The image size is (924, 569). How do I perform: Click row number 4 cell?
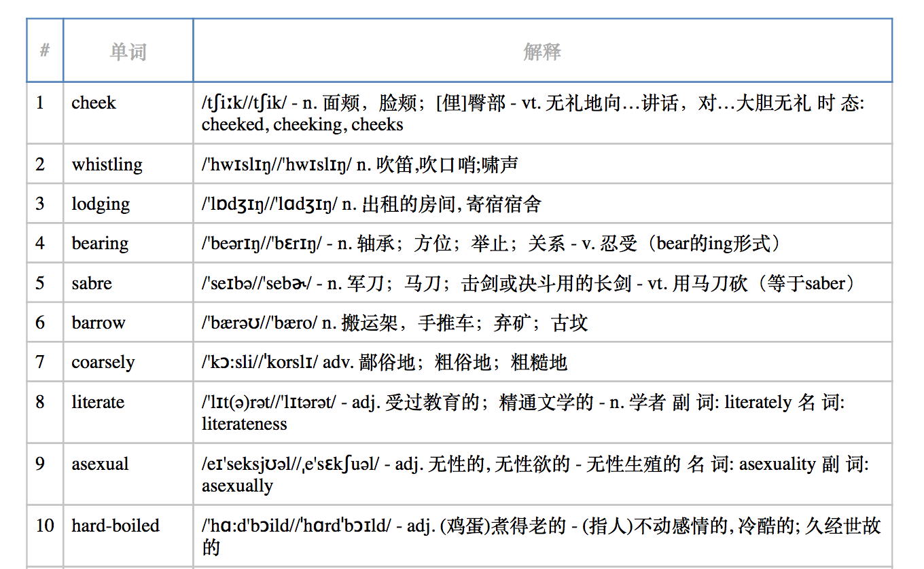pos(45,242)
